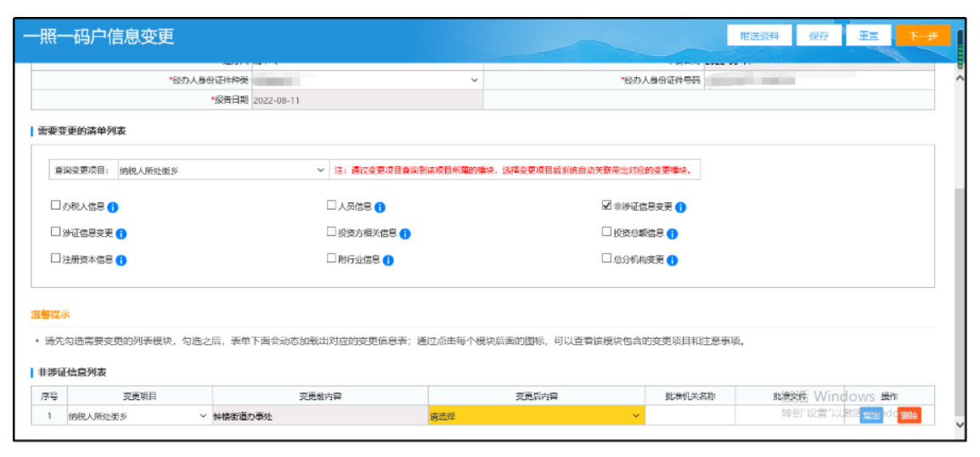
Task: Expand the yellow 变更后内容 请选择 dropdown
Action: click(x=535, y=416)
